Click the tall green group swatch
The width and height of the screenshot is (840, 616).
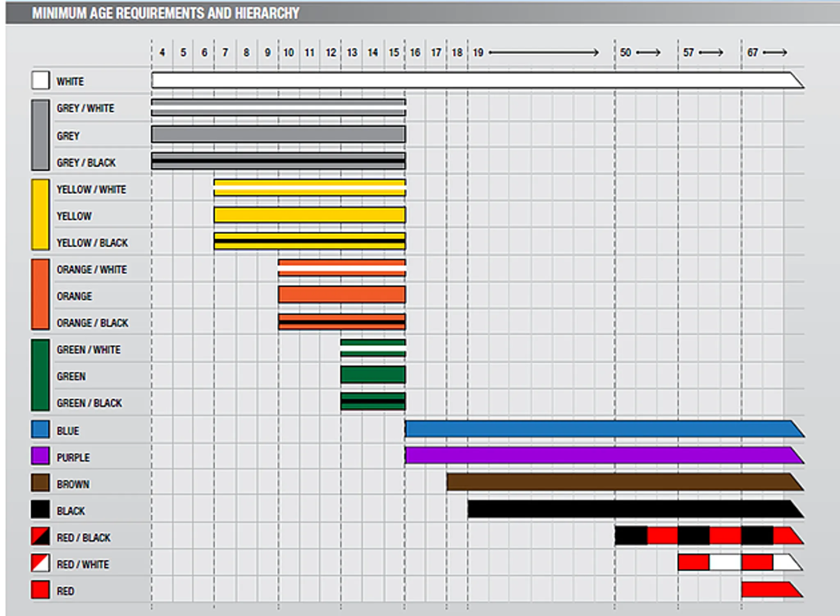click(40, 374)
